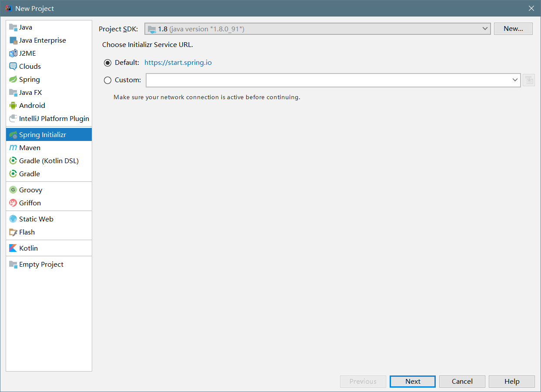Screen dimensions: 541x392
Task: Click the "Gradle (Kotlin DSL)" label text
Action: pyautogui.click(x=49, y=161)
